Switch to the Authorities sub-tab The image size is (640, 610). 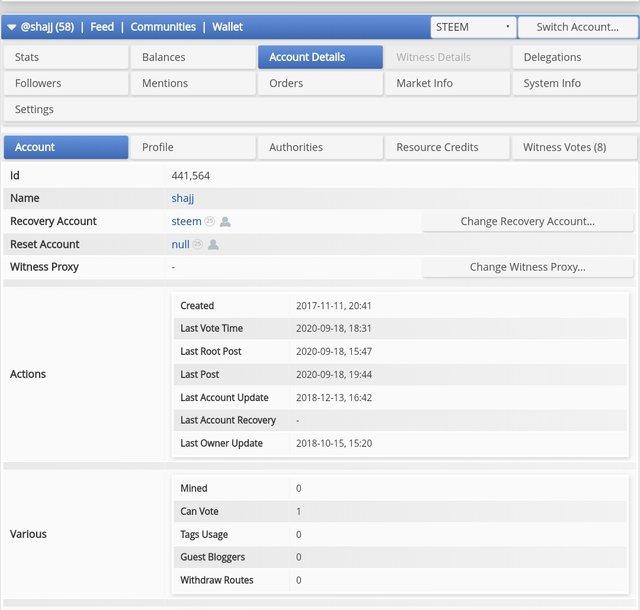(320, 147)
